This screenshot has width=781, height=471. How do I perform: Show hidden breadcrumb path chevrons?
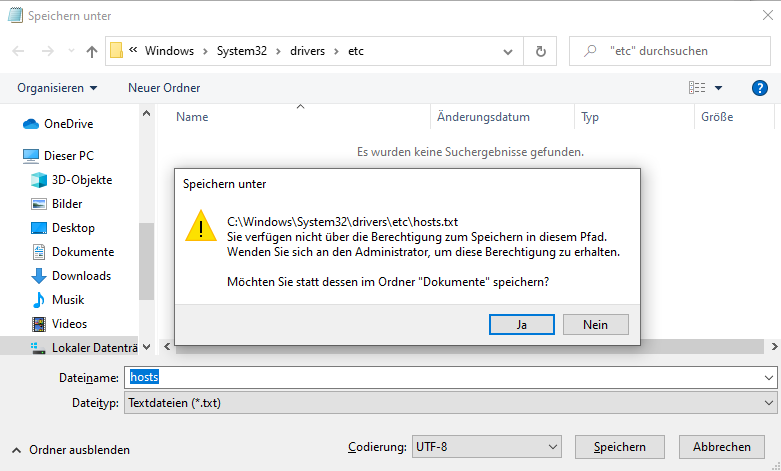click(133, 50)
